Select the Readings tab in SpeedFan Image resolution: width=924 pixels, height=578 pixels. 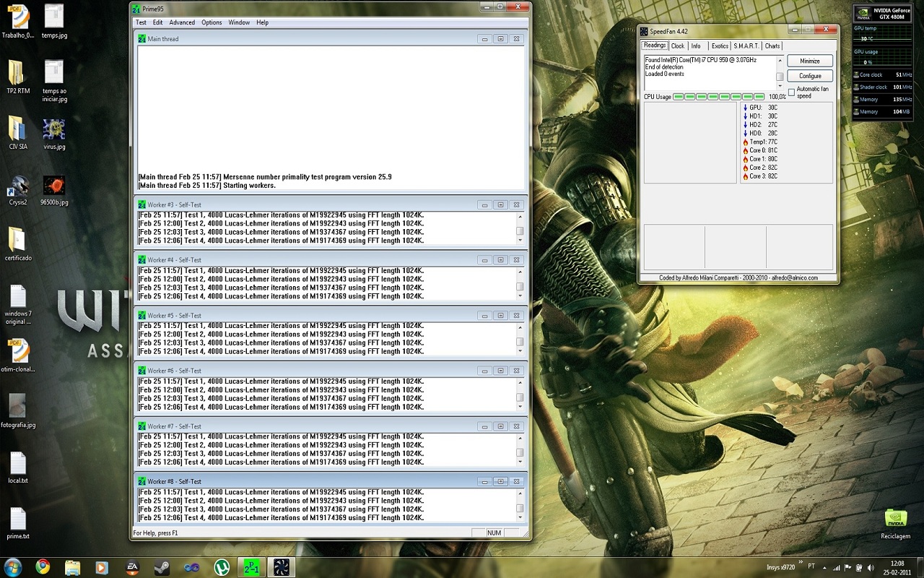[655, 46]
